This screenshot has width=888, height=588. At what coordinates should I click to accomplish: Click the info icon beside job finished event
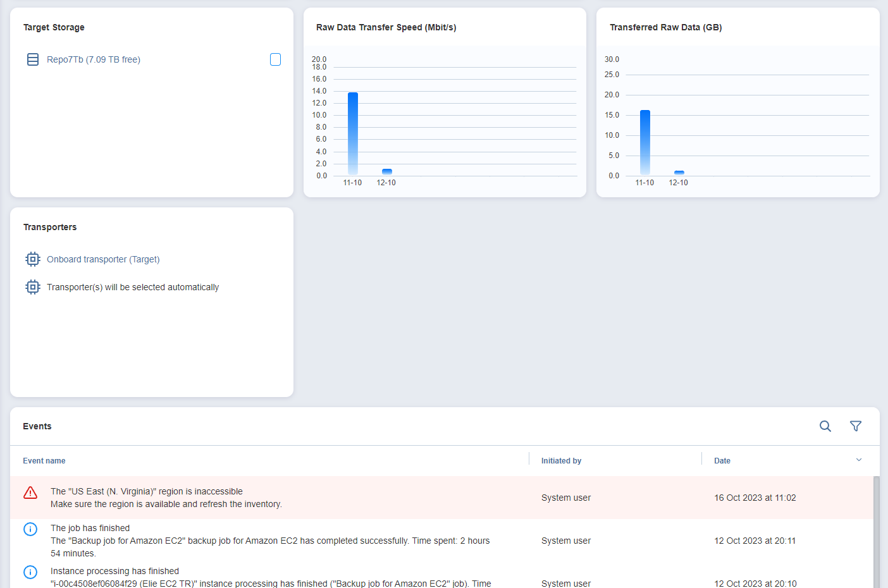(x=30, y=529)
